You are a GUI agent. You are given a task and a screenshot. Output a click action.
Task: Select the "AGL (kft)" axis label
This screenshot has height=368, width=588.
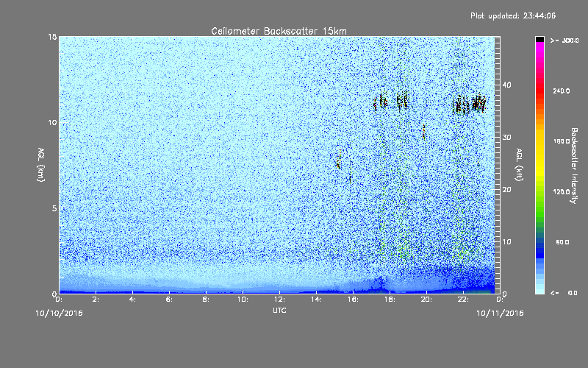[519, 165]
